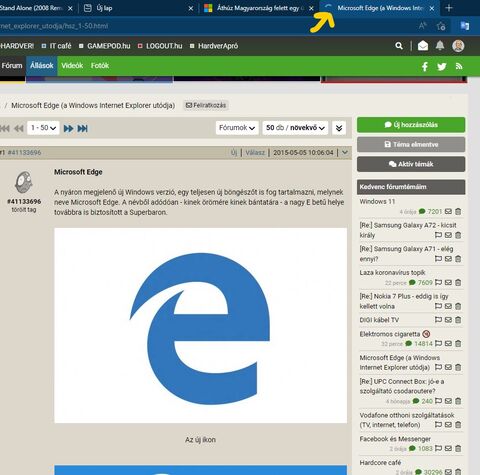The width and height of the screenshot is (480, 475).
Task: Open the Fórum menu item
Action: tap(12, 66)
